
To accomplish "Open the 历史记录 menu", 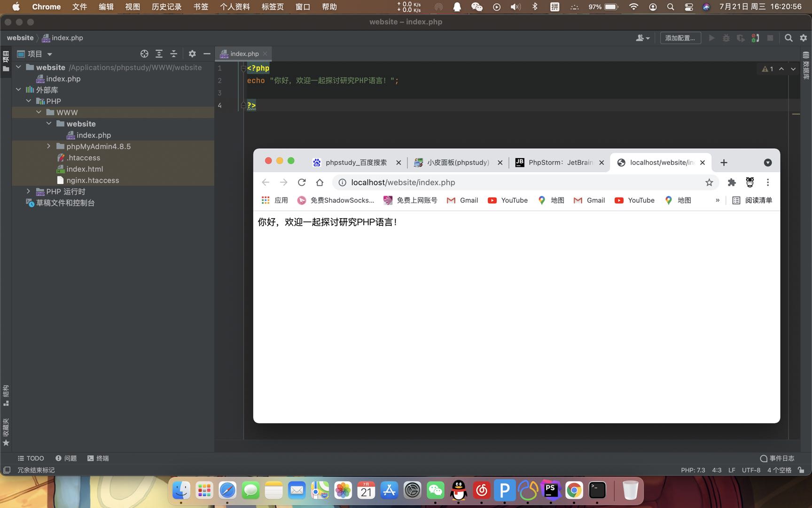I will [166, 7].
